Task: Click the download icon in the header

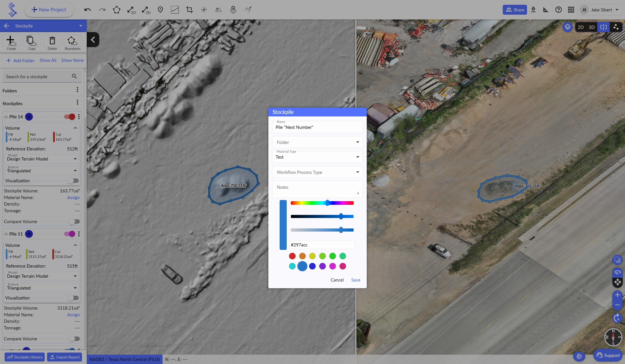Action: (x=533, y=10)
